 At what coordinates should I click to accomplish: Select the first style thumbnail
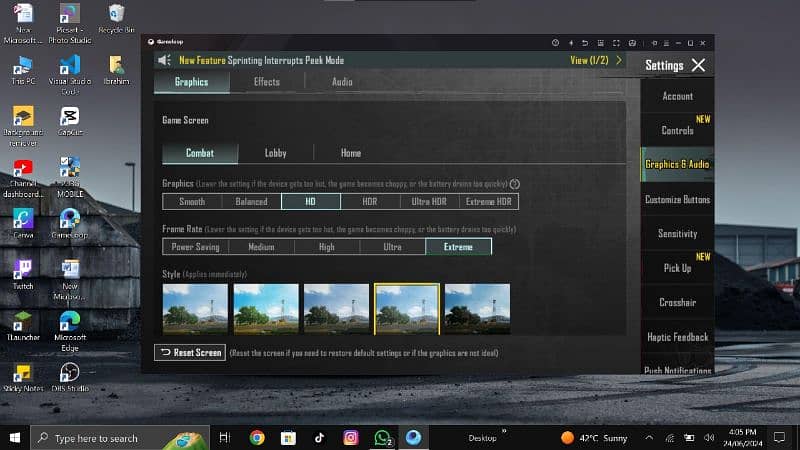195,308
